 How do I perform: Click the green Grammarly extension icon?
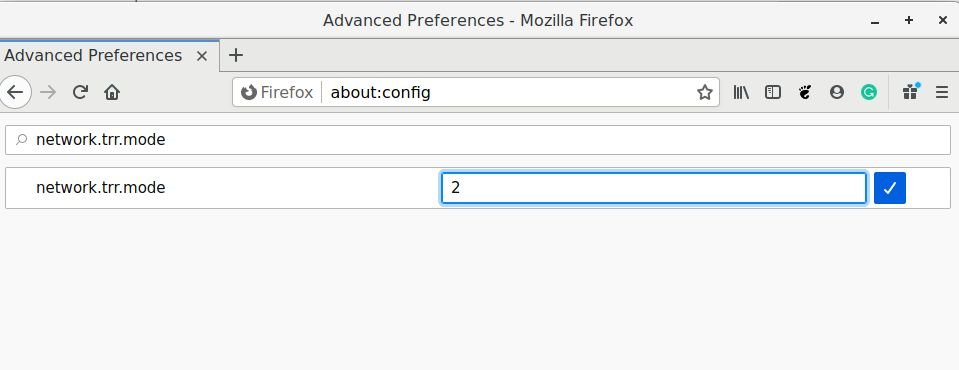tap(868, 92)
